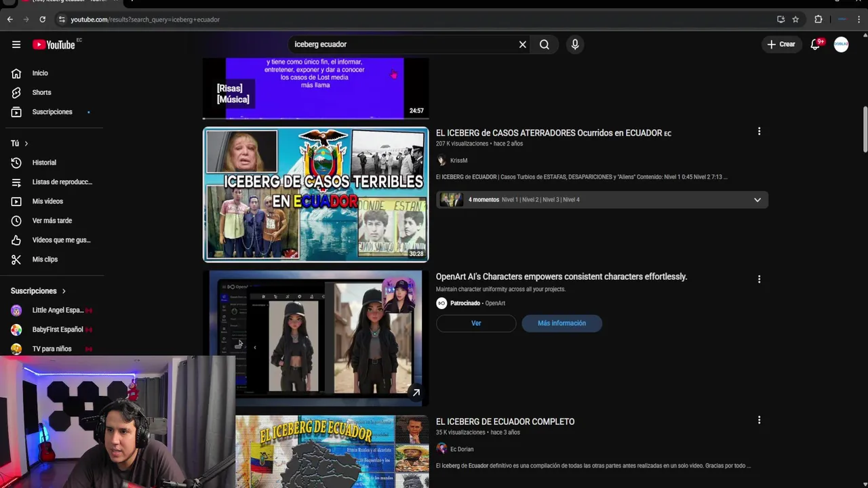Click the KrissM channel avatar
868x488 pixels.
(x=441, y=161)
